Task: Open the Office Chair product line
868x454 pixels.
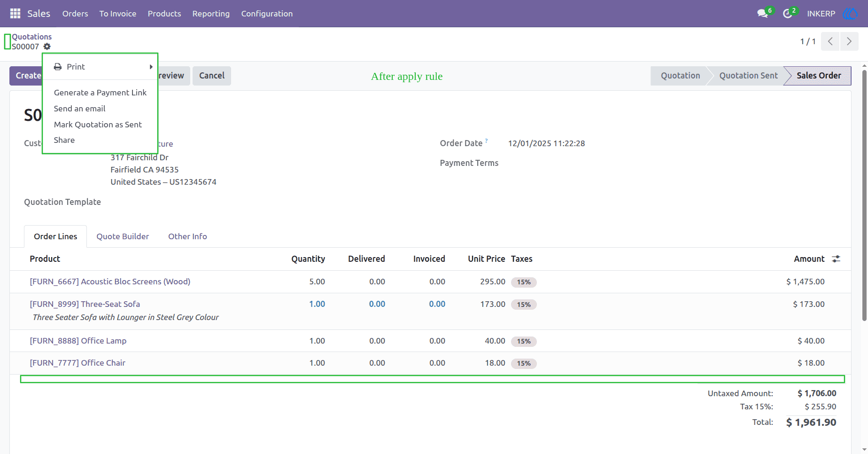Action: [77, 363]
